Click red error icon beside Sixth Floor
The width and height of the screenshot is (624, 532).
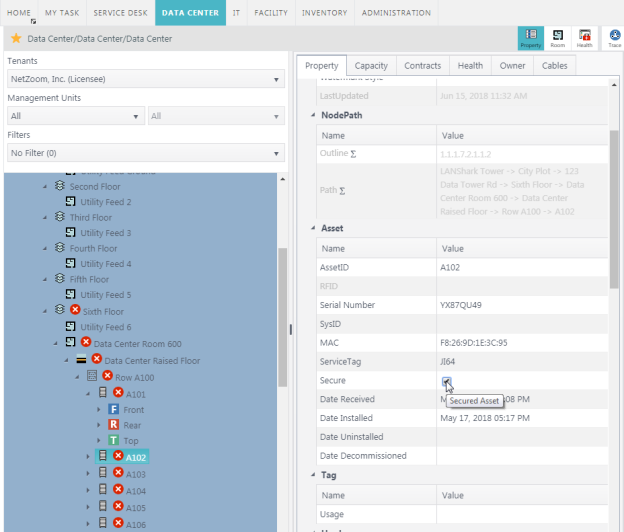tap(75, 311)
